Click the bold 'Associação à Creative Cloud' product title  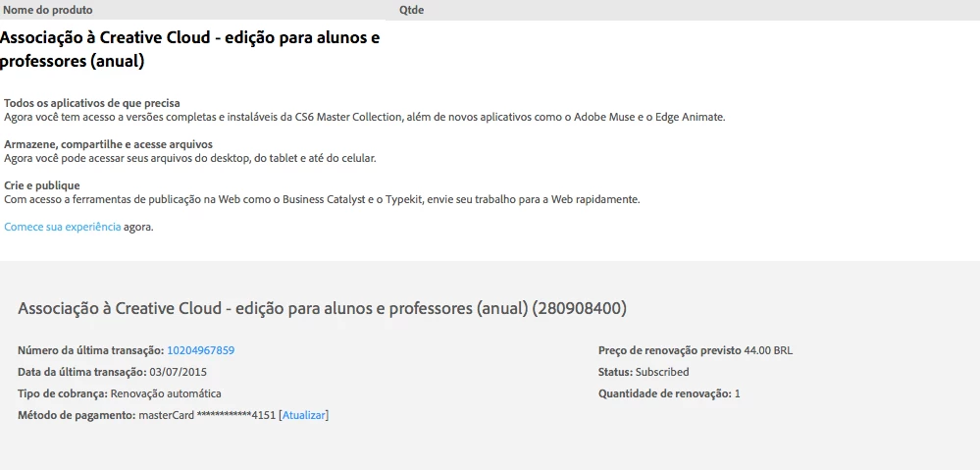click(x=189, y=49)
